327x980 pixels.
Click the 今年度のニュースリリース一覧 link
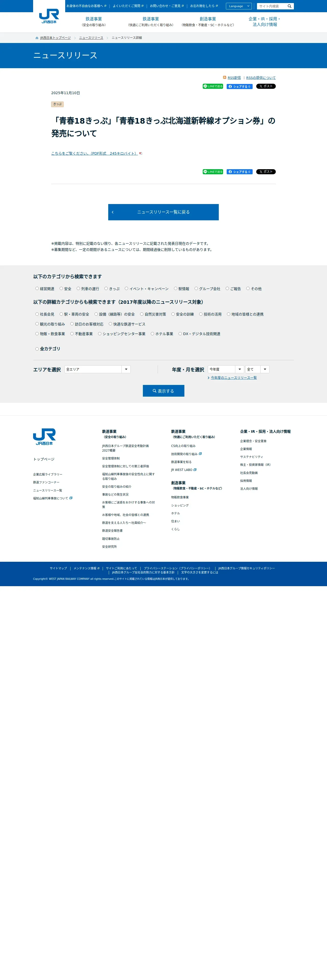[234, 378]
